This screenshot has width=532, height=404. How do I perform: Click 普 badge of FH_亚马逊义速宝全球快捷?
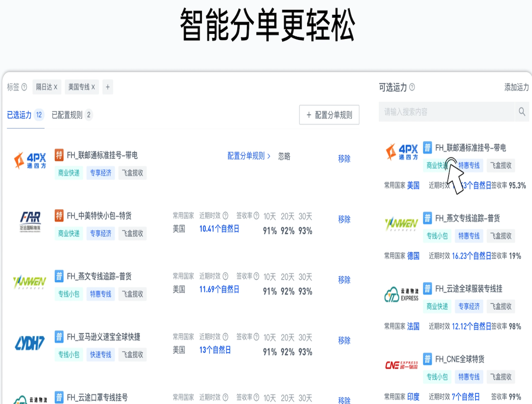point(59,336)
